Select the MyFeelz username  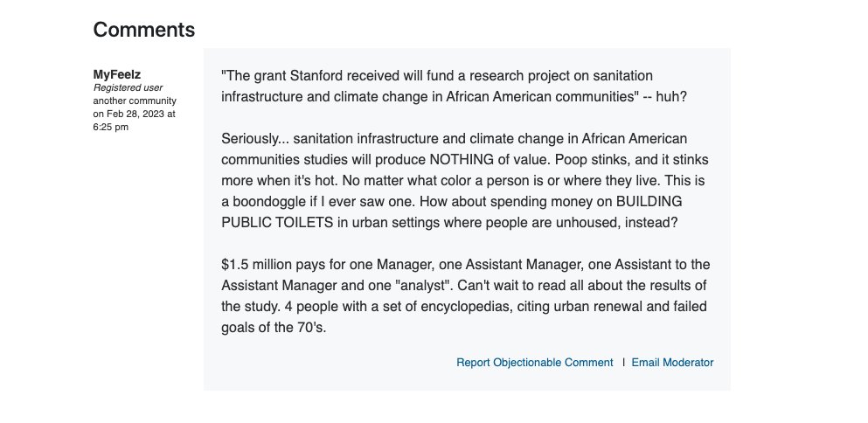pyautogui.click(x=117, y=75)
